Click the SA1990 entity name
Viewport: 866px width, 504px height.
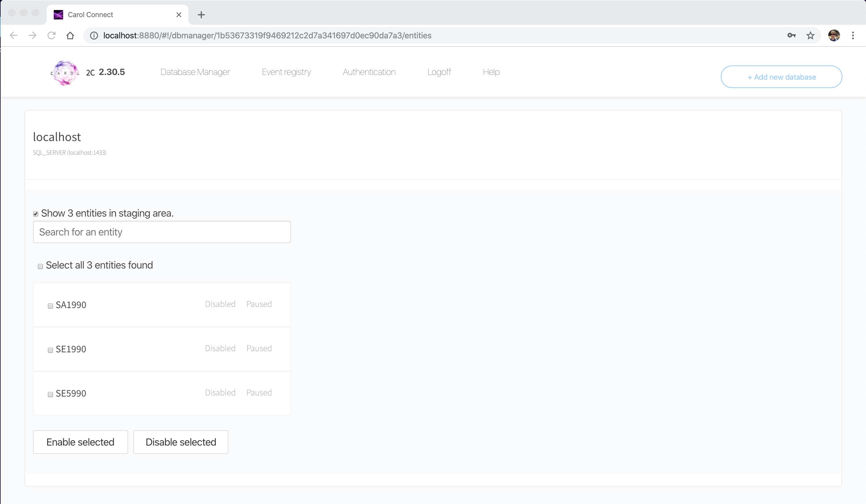[x=71, y=305]
